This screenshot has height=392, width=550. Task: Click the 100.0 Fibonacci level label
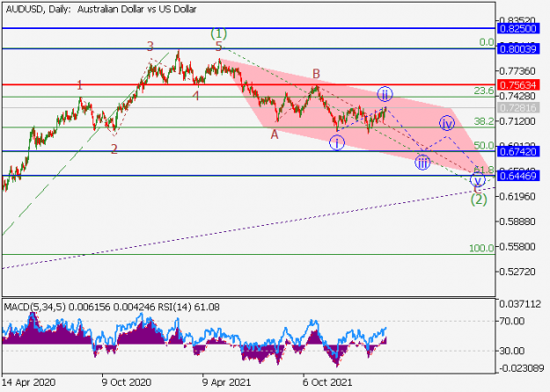click(481, 248)
